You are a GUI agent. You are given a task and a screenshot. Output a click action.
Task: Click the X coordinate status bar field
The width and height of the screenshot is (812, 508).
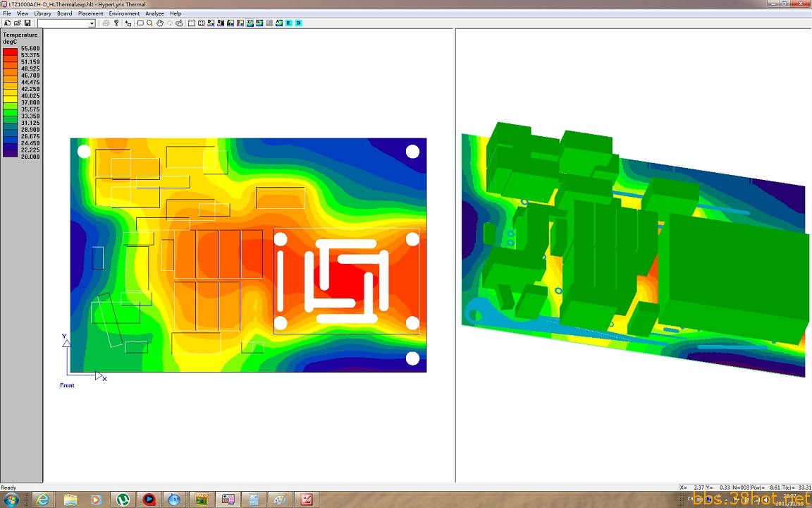pos(691,488)
